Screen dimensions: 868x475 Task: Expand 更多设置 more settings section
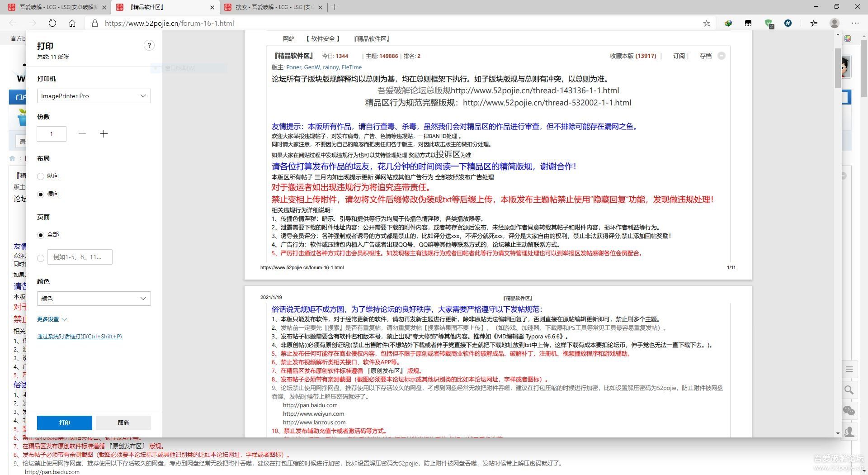(x=52, y=319)
